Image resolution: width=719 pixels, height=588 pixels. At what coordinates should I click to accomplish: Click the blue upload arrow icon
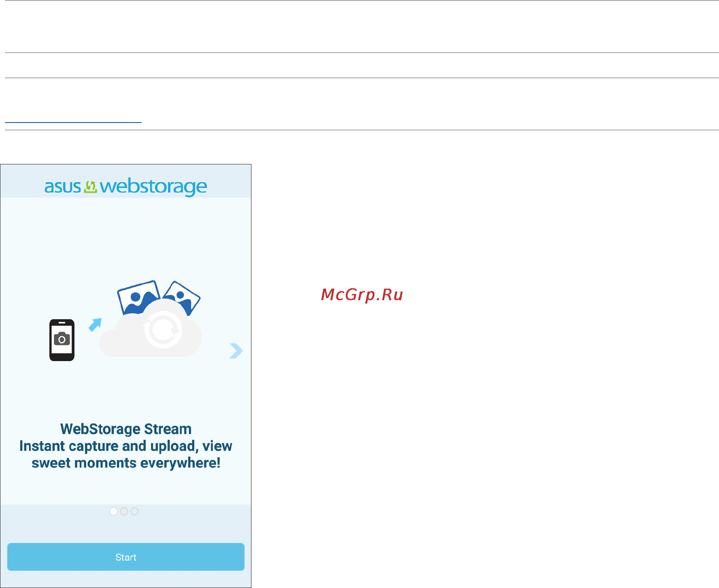(95, 325)
